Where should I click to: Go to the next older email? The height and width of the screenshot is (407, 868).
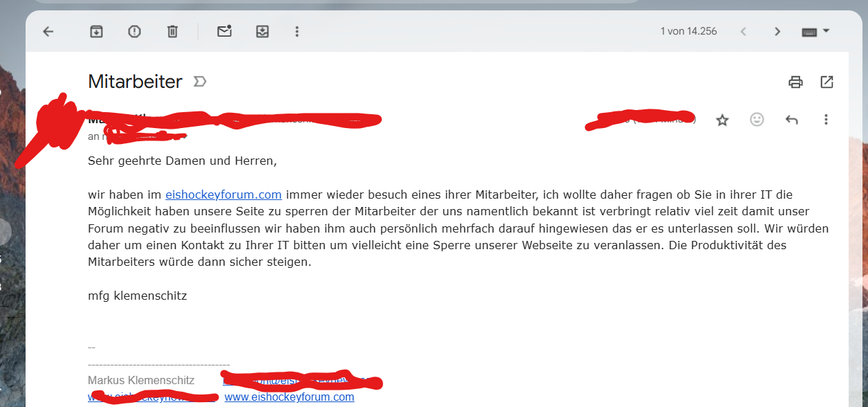click(777, 31)
